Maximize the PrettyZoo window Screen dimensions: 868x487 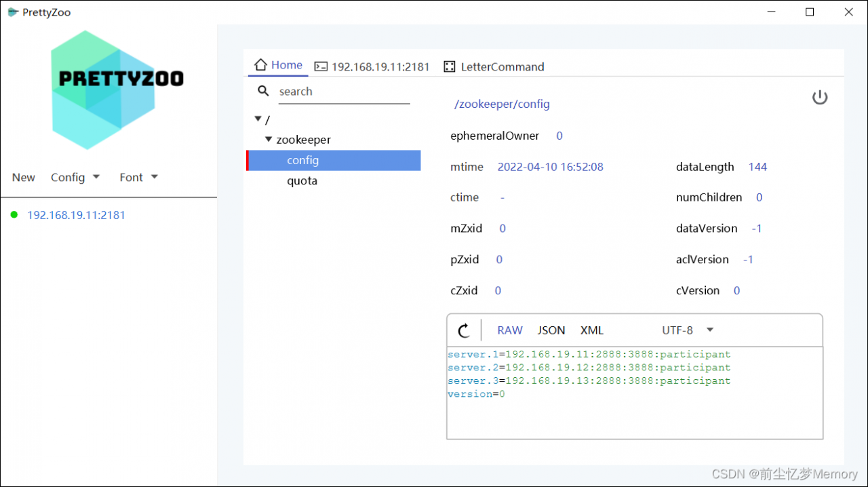pos(810,12)
